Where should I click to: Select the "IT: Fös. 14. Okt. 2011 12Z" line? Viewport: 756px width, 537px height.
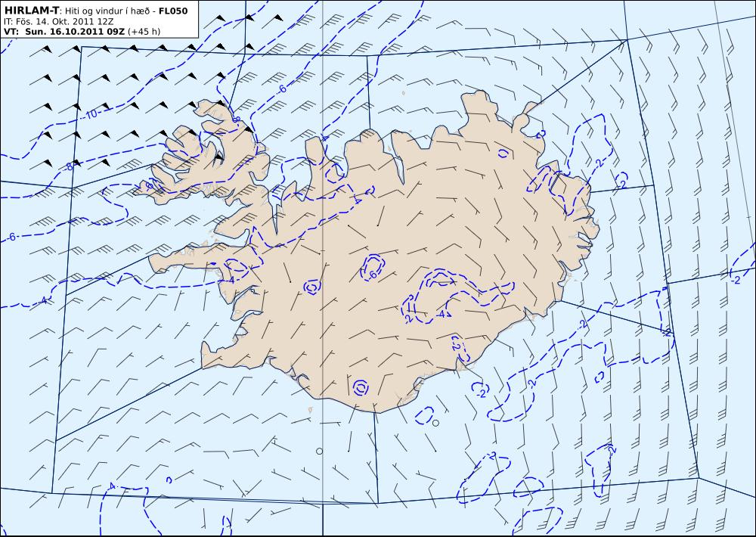(59, 22)
